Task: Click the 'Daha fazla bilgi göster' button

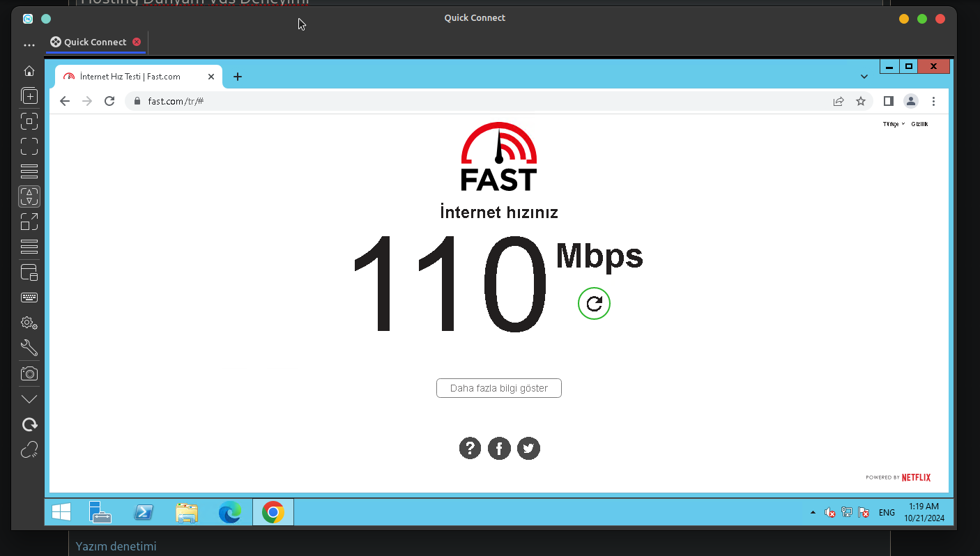Action: pos(499,388)
